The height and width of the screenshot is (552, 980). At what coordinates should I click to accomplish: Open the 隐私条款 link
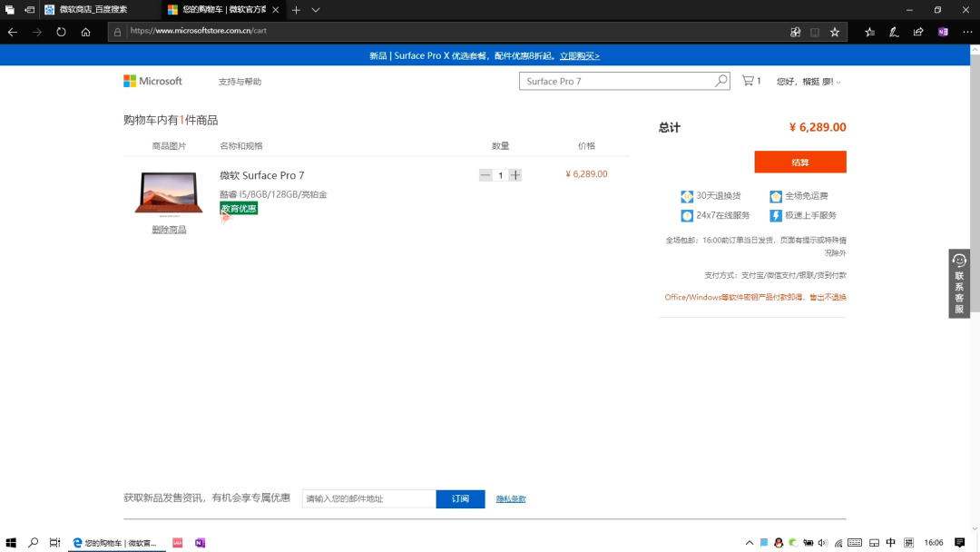pos(511,498)
